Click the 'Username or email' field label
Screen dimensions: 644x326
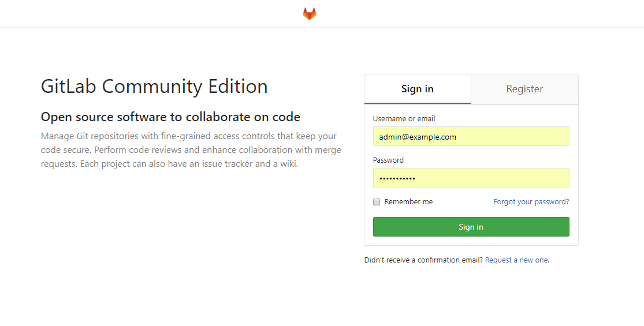404,119
